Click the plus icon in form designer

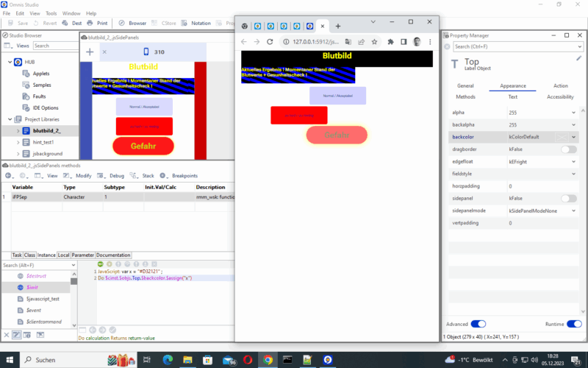90,52
